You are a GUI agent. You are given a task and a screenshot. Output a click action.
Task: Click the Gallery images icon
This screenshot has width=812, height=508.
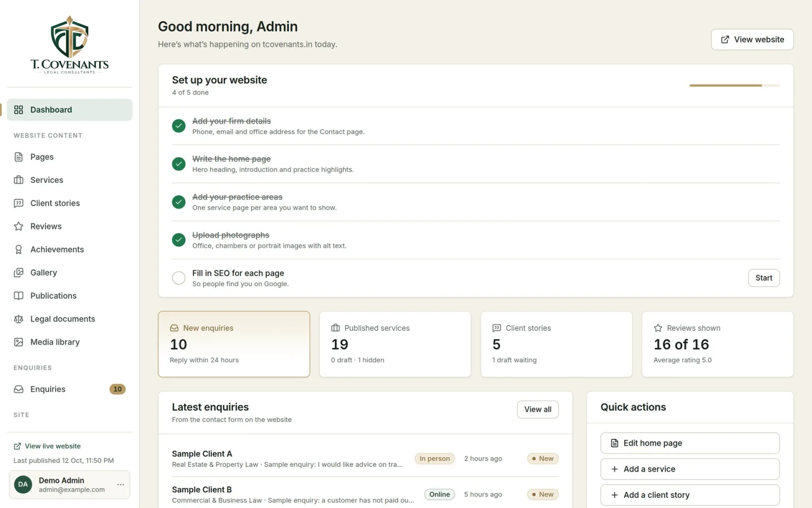[19, 273]
